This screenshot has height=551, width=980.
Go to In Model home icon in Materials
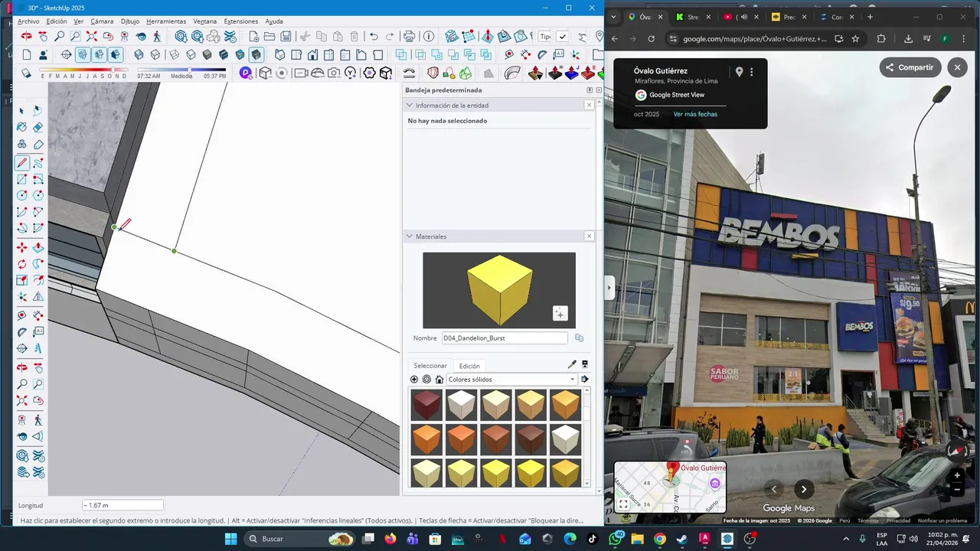[x=439, y=379]
